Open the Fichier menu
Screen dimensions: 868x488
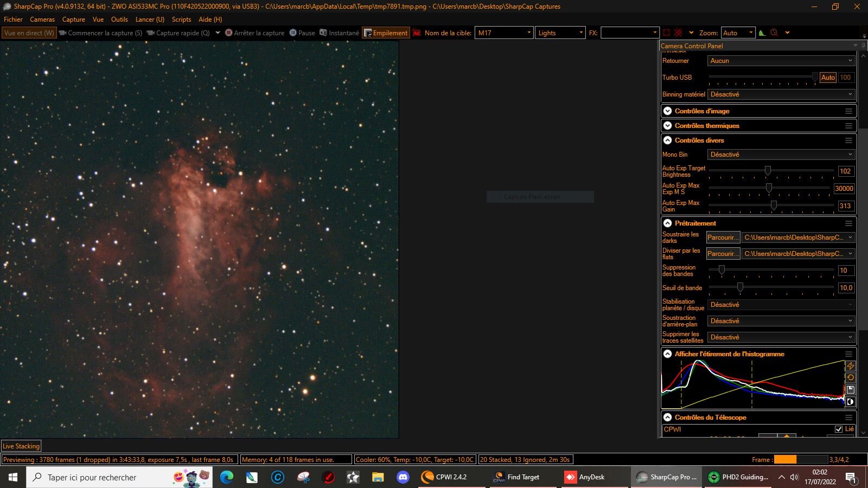click(13, 20)
